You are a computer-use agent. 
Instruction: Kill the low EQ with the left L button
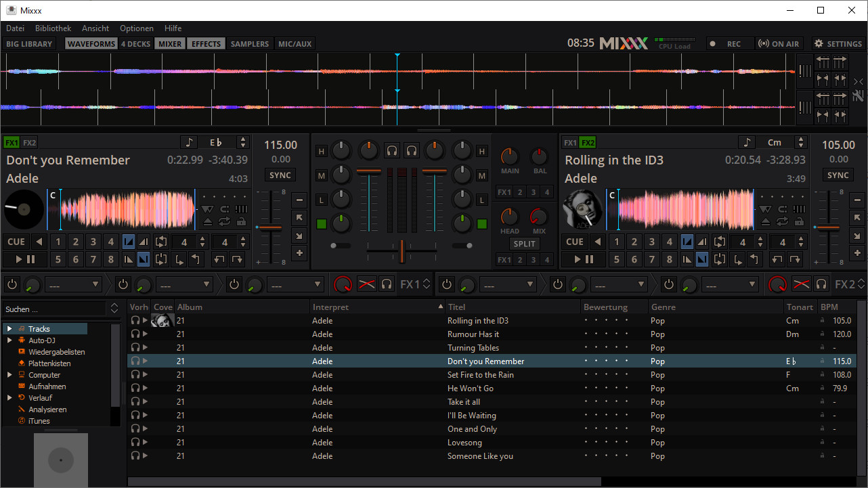(x=322, y=200)
